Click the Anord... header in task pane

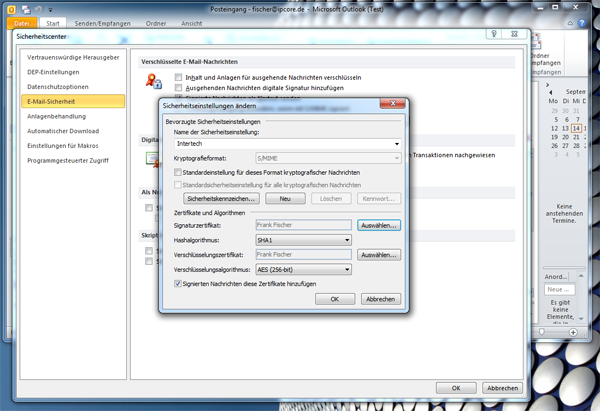point(556,277)
